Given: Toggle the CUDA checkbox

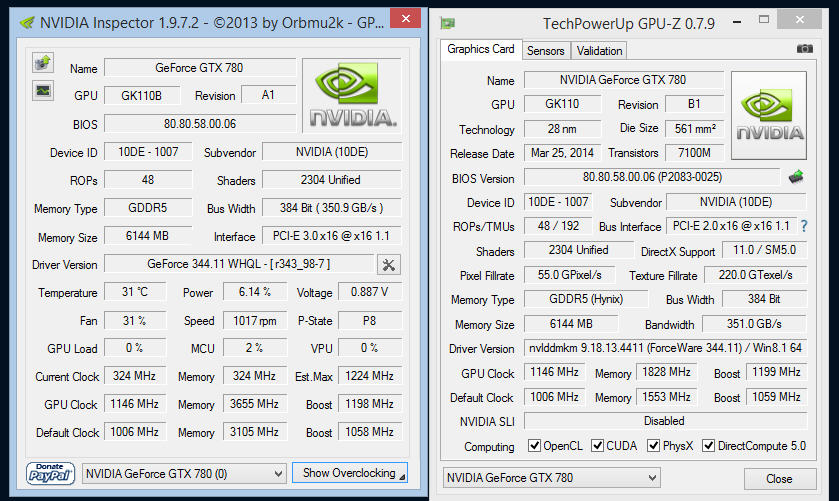Looking at the screenshot, I should point(597,445).
